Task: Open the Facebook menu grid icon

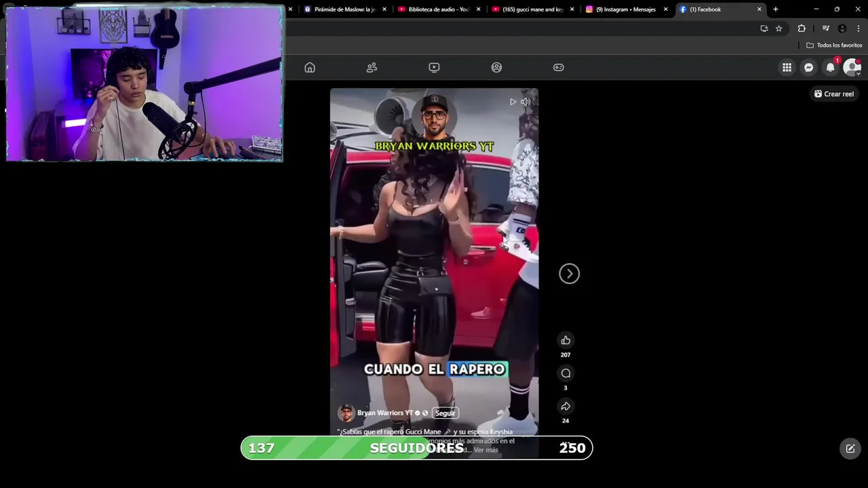Action: pyautogui.click(x=787, y=67)
